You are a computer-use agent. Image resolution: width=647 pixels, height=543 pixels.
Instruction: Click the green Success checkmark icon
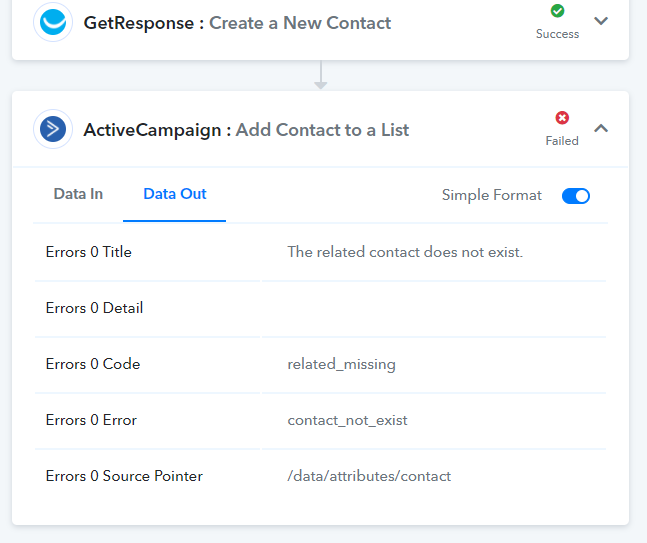click(557, 11)
